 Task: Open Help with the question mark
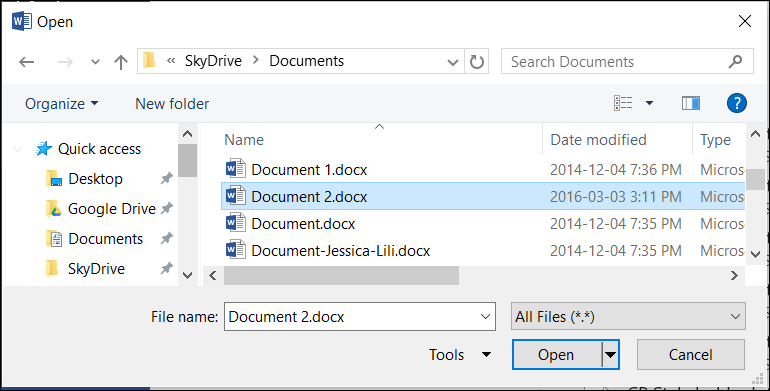(x=737, y=103)
